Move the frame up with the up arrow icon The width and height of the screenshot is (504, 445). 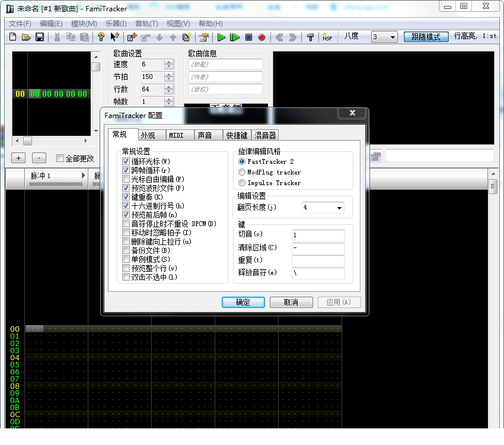(173, 37)
